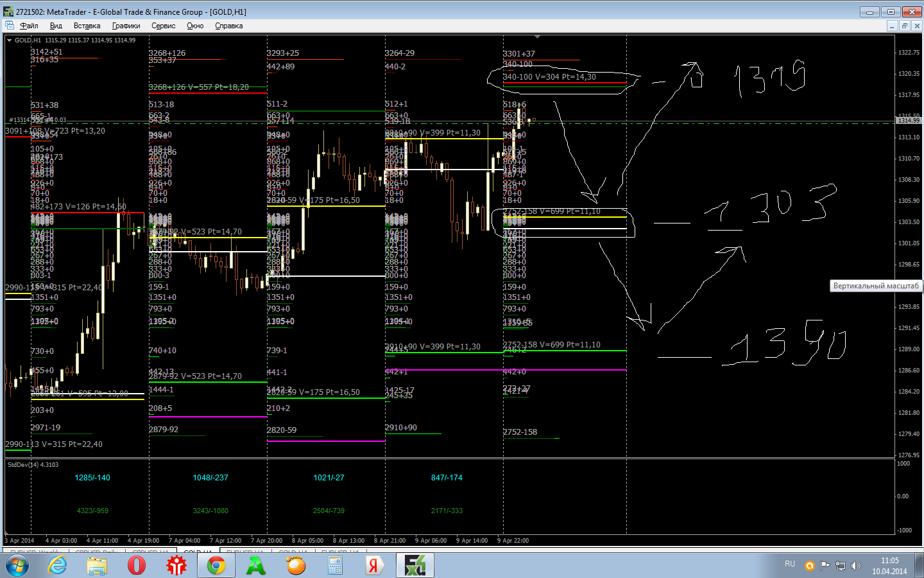Viewport: 924px width, 578px height.
Task: Click the 2752-158 label at chart bottom
Action: [520, 432]
